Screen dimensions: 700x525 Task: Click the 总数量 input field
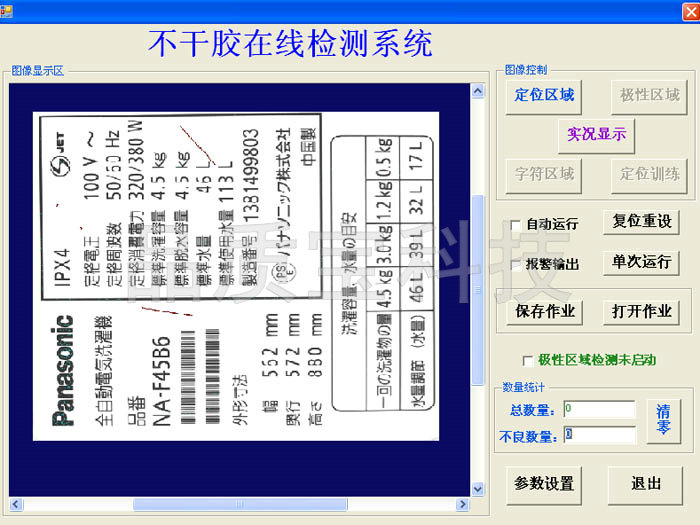[x=599, y=409]
